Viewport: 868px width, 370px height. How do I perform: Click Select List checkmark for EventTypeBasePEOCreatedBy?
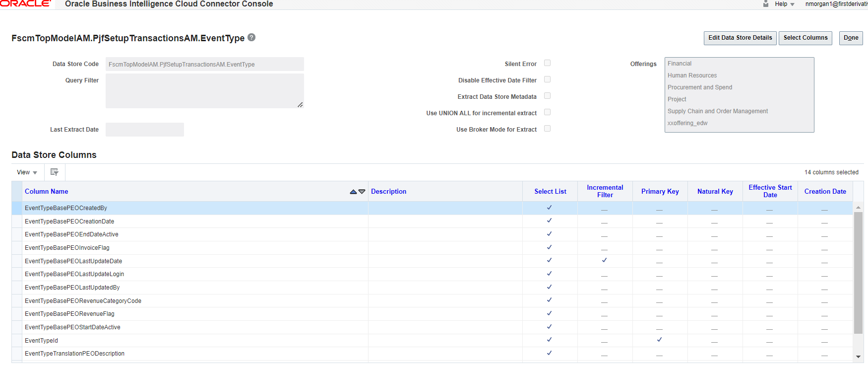[549, 208]
